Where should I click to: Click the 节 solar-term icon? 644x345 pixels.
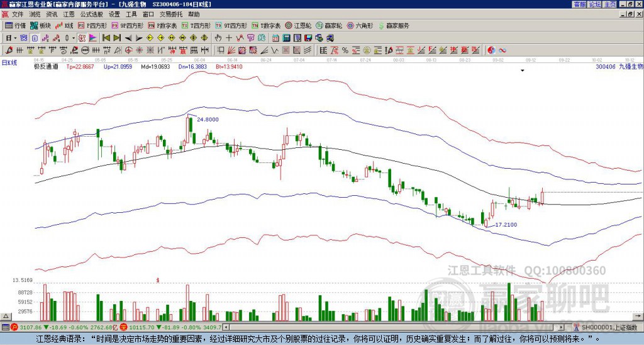[250, 38]
